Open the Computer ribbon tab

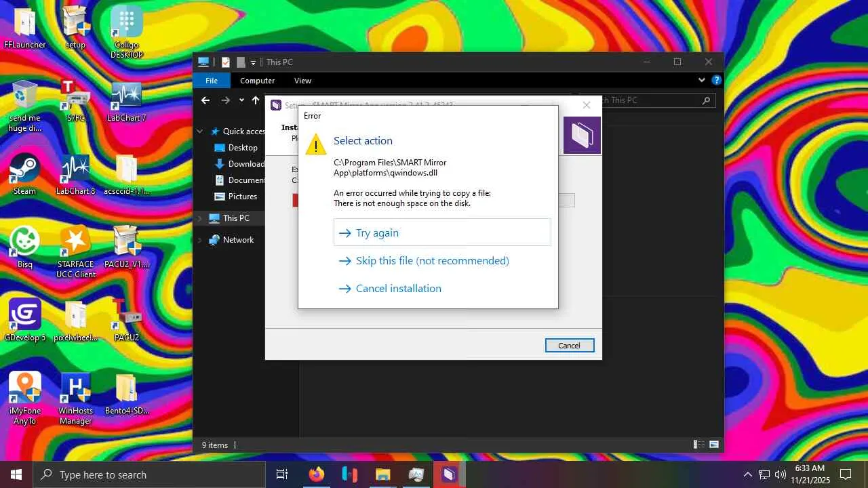click(258, 81)
